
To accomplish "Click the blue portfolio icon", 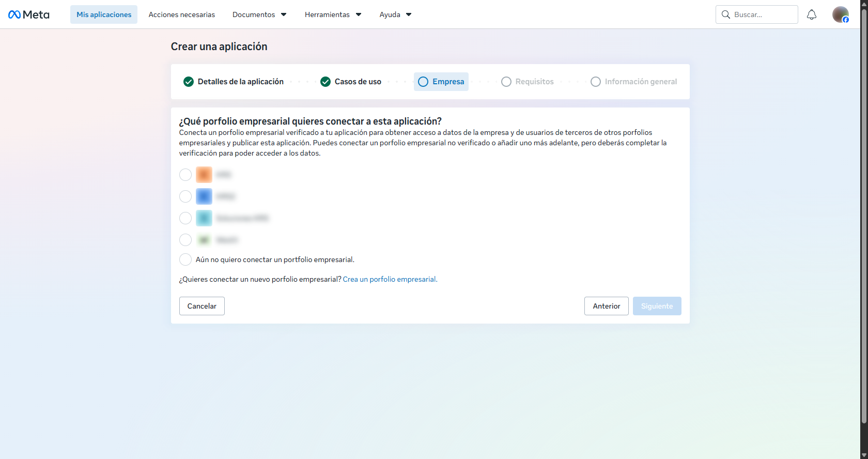I will pos(204,196).
